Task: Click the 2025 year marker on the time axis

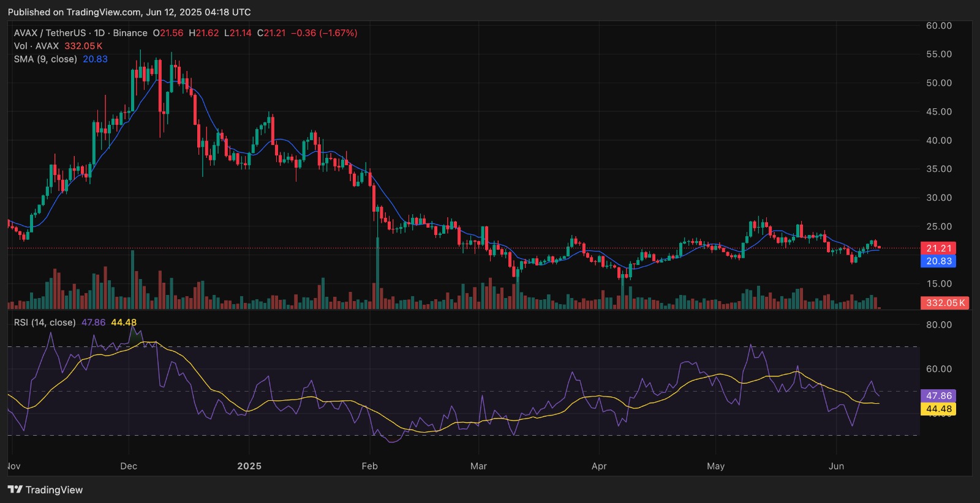Action: point(249,466)
